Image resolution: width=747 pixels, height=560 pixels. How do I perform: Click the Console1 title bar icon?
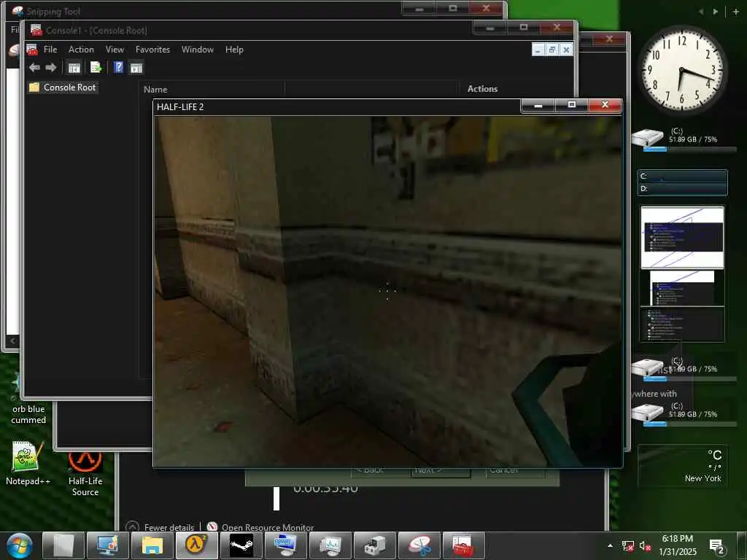click(36, 30)
